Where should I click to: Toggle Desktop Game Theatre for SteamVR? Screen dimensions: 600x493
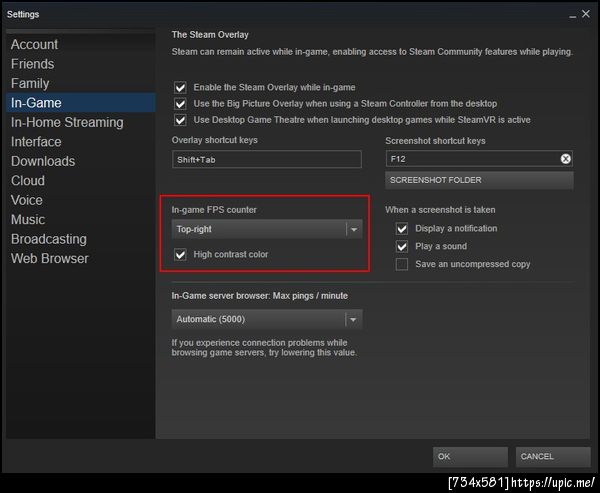[180, 120]
